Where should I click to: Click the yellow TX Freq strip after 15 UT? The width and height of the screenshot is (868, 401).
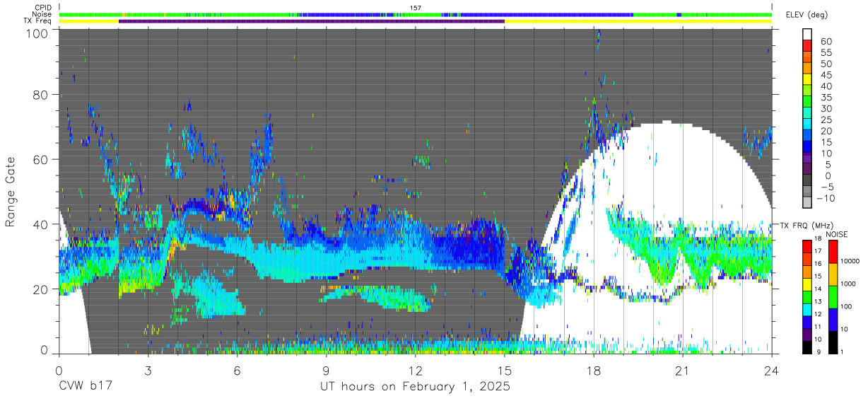coord(638,21)
